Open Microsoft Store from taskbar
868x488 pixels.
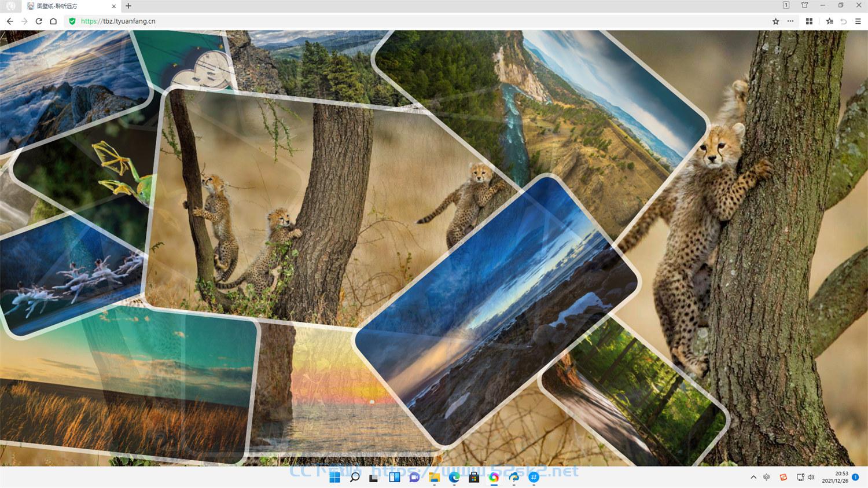pyautogui.click(x=474, y=477)
